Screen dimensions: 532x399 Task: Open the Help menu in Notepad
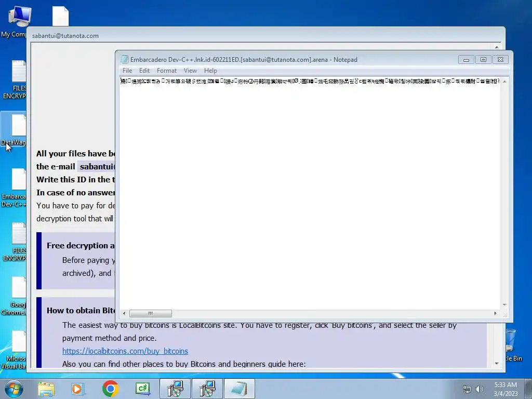point(210,71)
